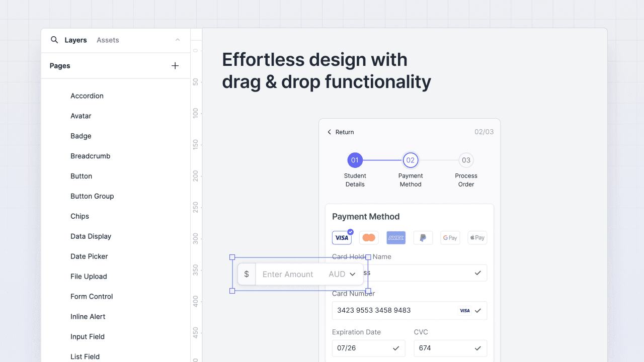
Task: Select the Visa payment card icon
Action: (342, 238)
